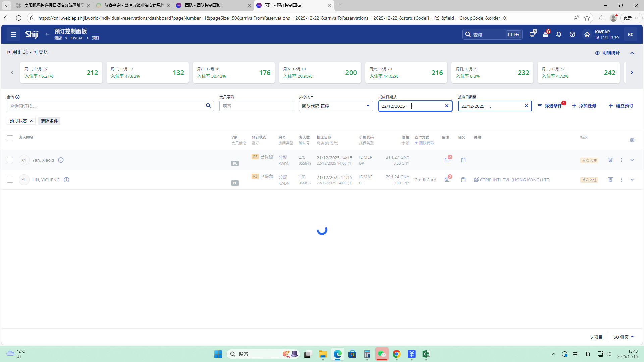644x362 pixels.
Task: Click the 建立预订 button
Action: pyautogui.click(x=621, y=106)
